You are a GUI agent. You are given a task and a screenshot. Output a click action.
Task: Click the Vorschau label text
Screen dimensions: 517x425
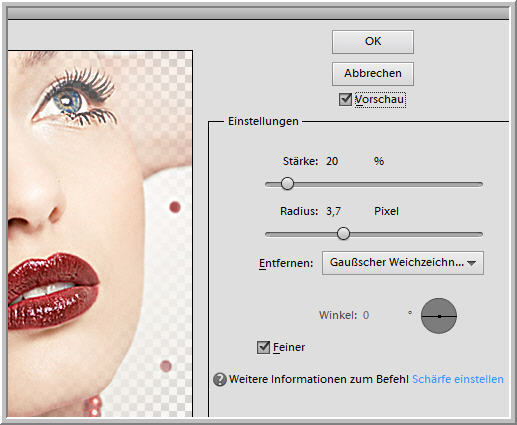coord(380,100)
